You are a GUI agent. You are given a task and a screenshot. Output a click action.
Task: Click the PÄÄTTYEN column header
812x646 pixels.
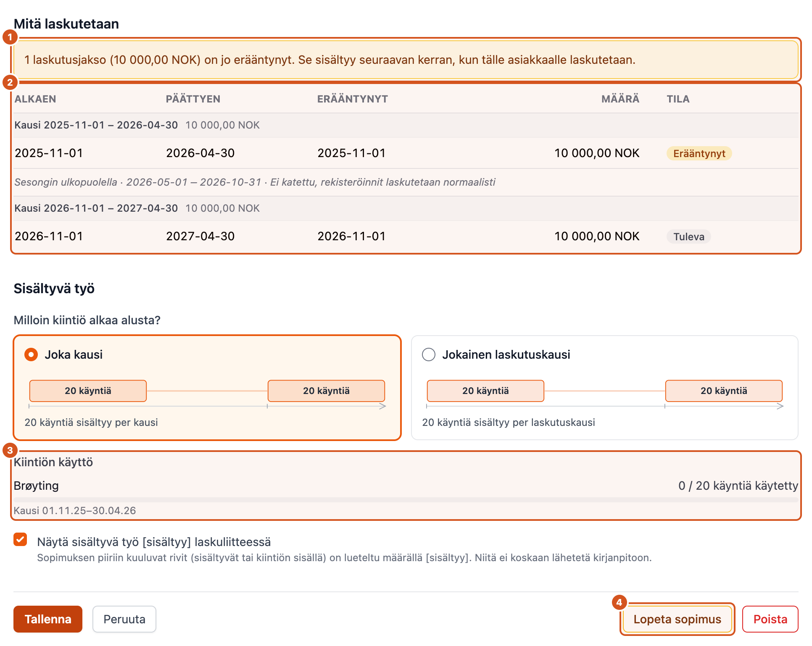click(x=193, y=99)
